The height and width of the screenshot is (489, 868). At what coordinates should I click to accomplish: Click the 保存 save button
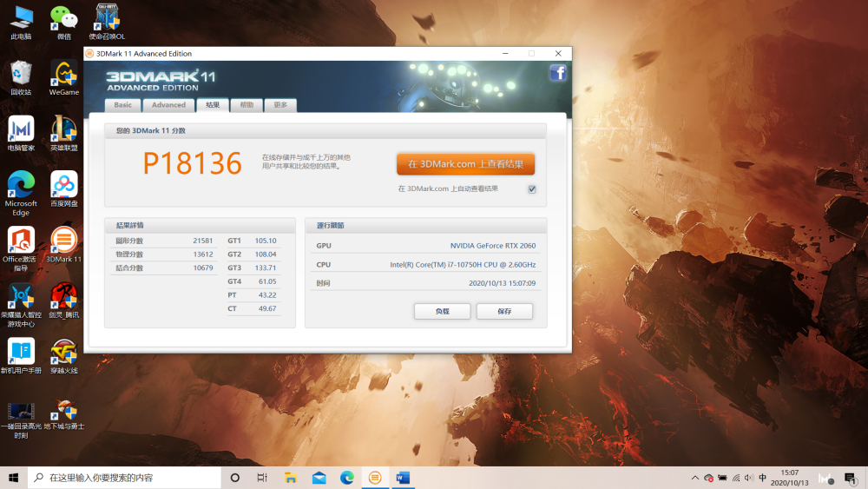pyautogui.click(x=504, y=311)
